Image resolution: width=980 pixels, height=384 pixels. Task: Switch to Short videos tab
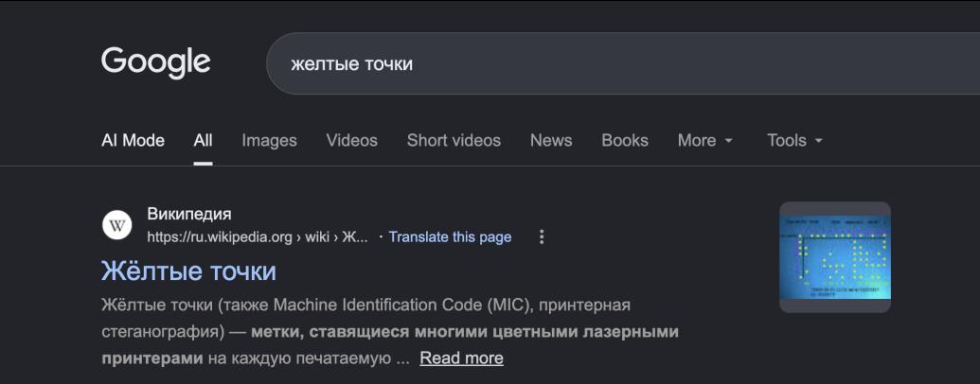click(x=454, y=141)
